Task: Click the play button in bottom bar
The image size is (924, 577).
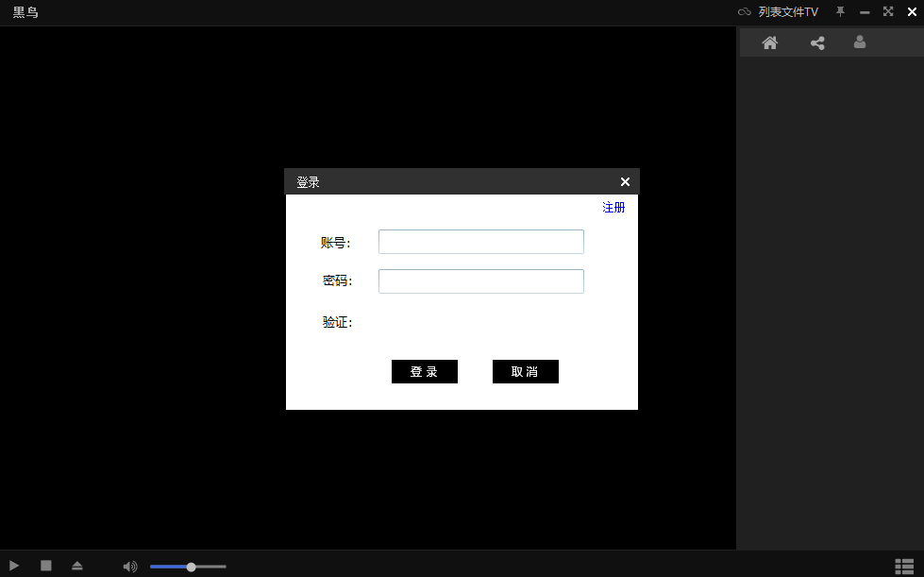Action: coord(14,566)
